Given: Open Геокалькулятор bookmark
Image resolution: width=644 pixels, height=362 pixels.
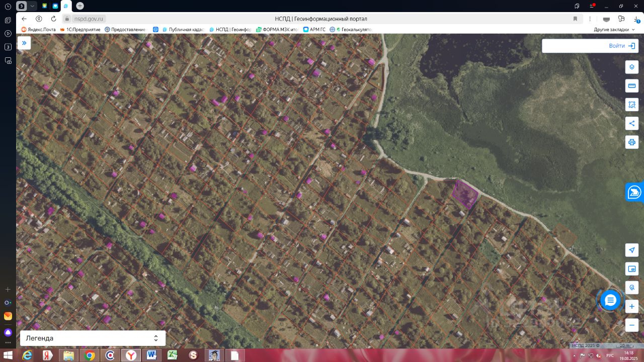Looking at the screenshot, I should pos(351,30).
